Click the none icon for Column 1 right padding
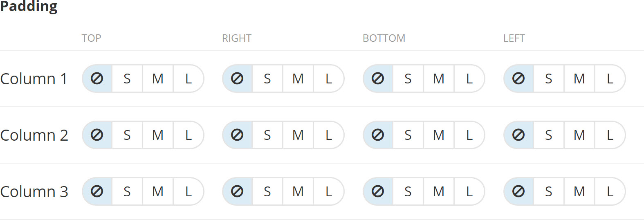This screenshot has width=644, height=220. click(237, 79)
